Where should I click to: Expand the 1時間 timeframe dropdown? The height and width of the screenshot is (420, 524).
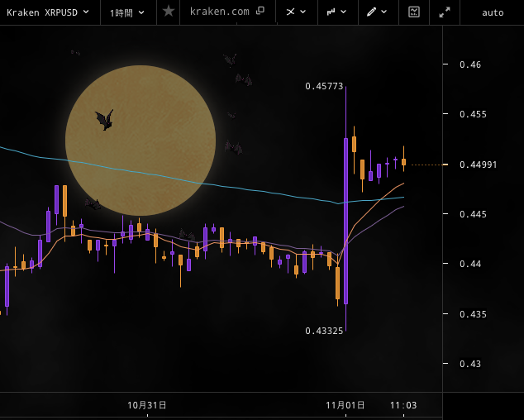pos(127,12)
